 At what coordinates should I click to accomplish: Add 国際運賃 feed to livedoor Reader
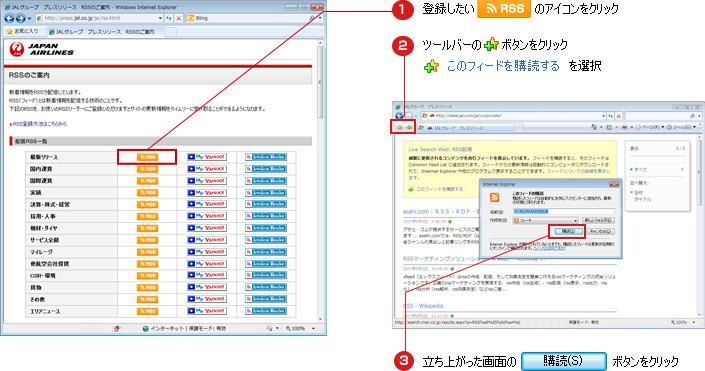tap(266, 181)
